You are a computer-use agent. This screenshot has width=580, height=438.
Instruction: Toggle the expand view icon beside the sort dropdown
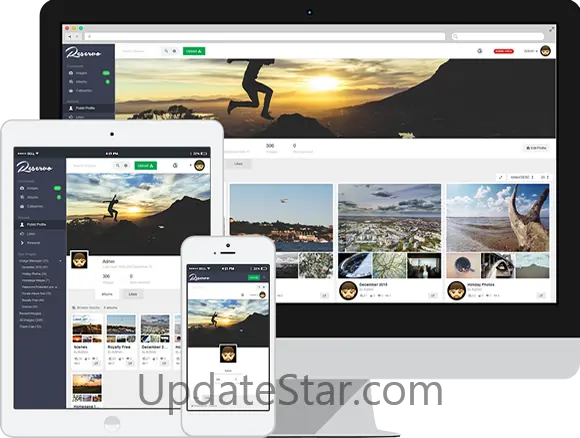pos(500,178)
